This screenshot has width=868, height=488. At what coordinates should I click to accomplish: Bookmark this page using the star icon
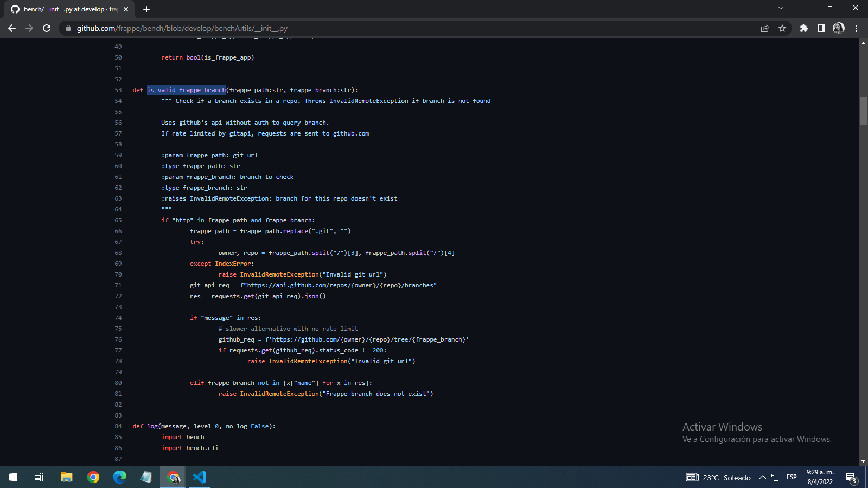(x=783, y=28)
